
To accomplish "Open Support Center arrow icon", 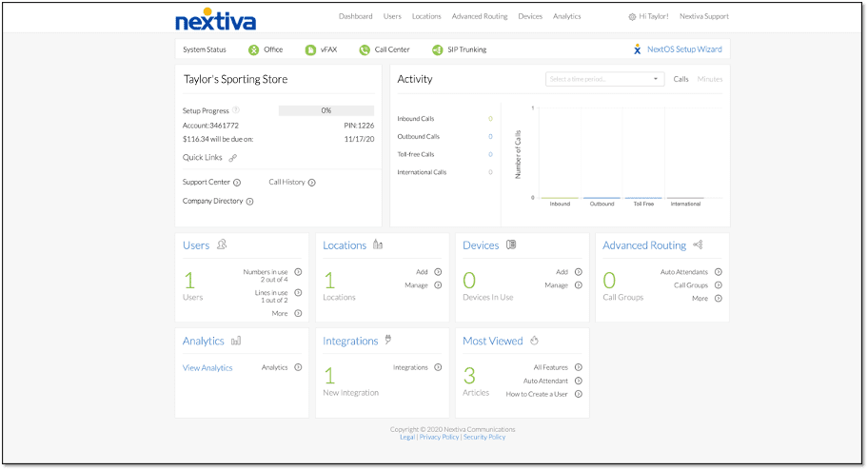I will [x=237, y=183].
